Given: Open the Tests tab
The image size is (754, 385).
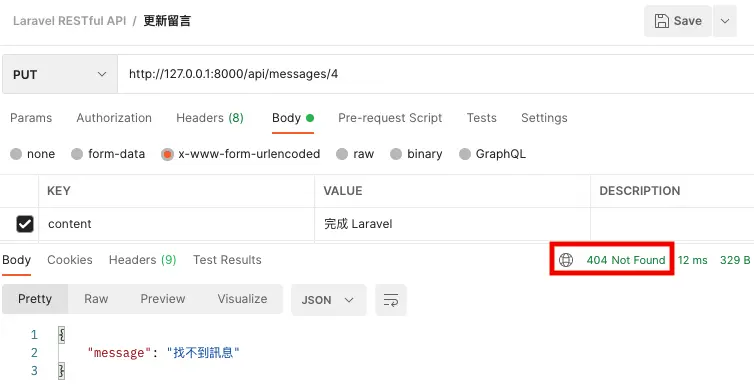Looking at the screenshot, I should pyautogui.click(x=481, y=118).
